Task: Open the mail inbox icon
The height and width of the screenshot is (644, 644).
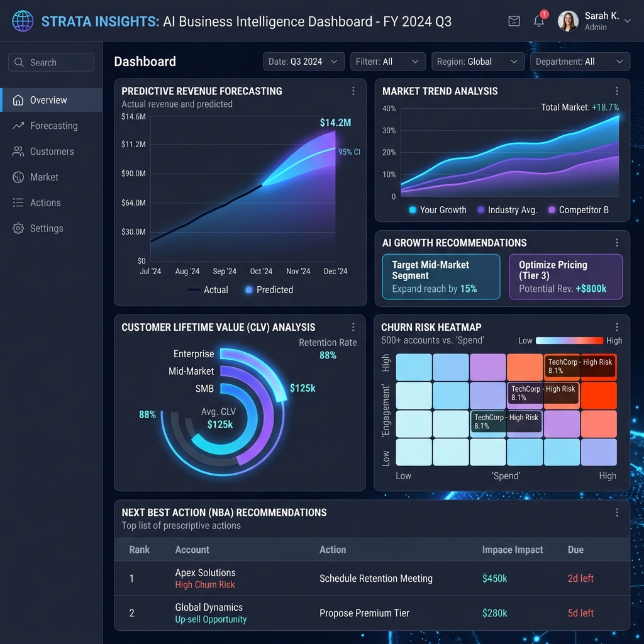Action: coord(514,21)
